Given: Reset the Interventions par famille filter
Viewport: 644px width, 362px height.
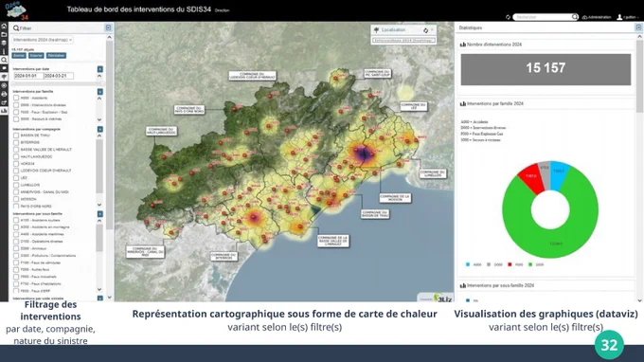Looking at the screenshot, I should [99, 92].
